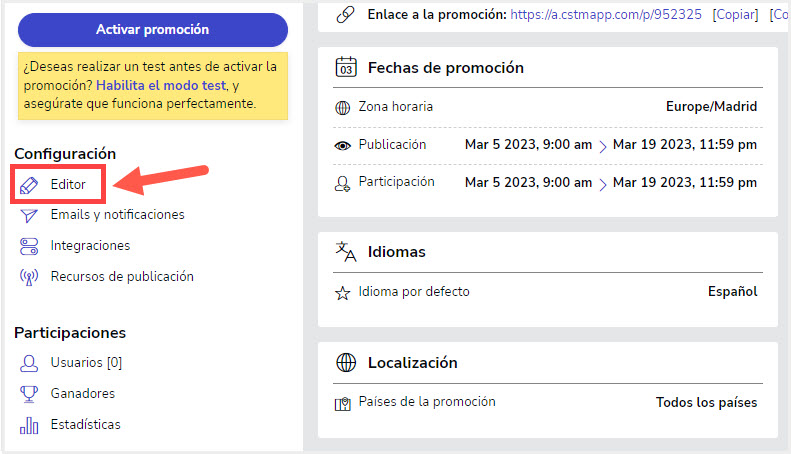Click the Editor pencil icon
Viewport: 791px width, 454px height.
29,185
